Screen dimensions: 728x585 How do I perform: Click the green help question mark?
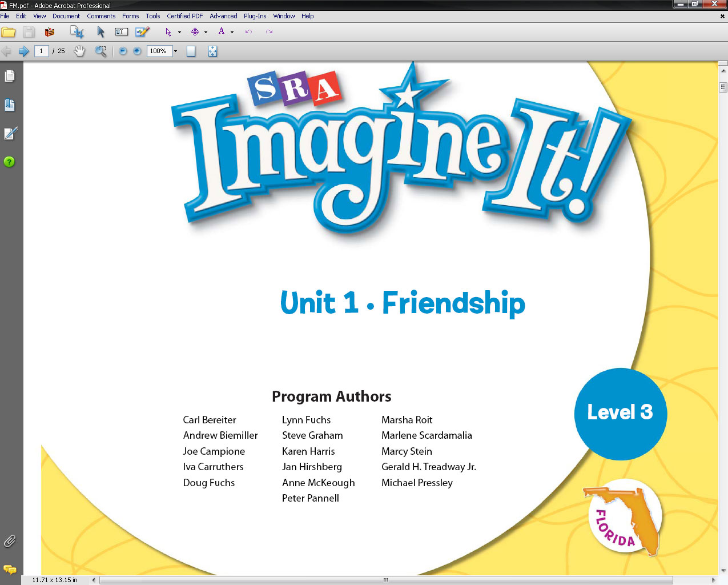(x=9, y=162)
